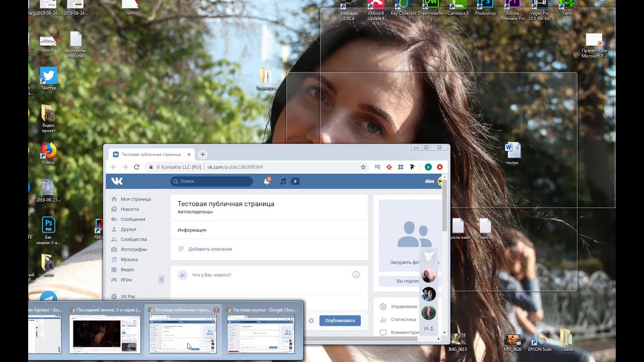The width and height of the screenshot is (644, 362).
Task: Click the VK logo in the header
Action: click(117, 181)
